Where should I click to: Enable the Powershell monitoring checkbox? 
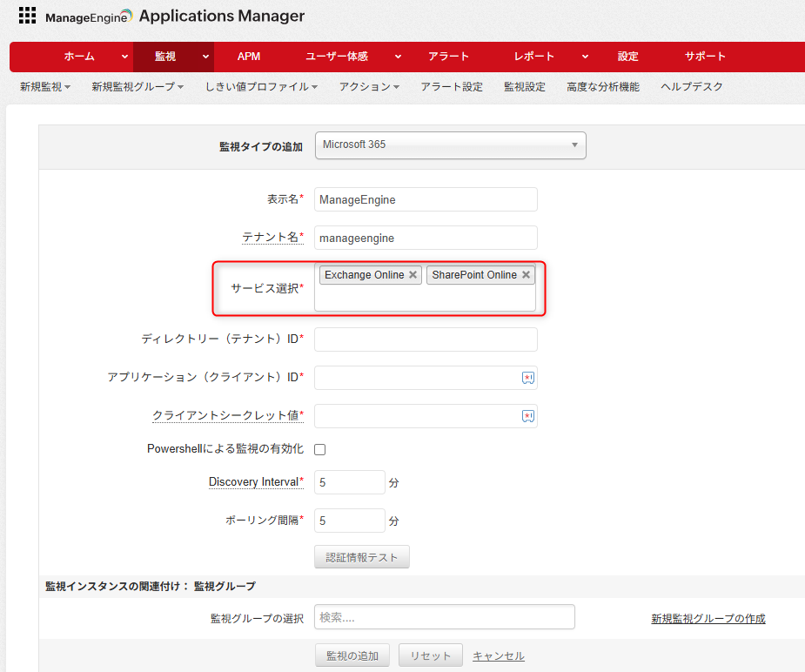tap(319, 450)
